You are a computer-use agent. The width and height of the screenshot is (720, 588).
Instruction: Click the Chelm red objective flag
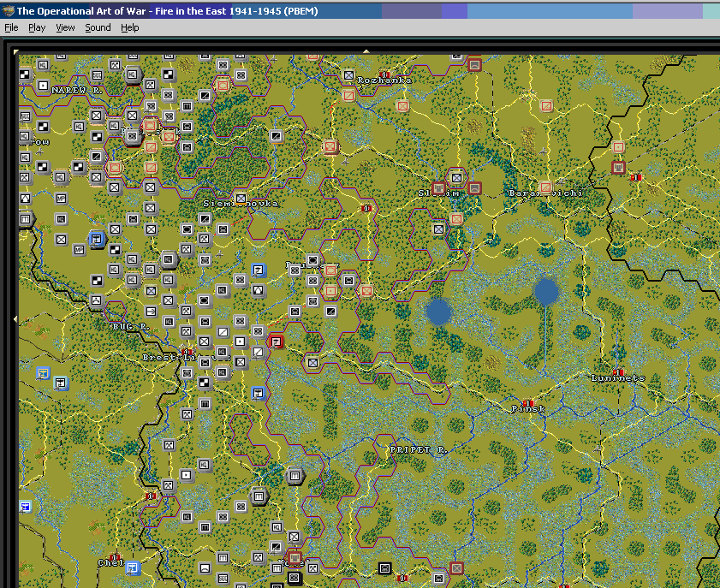pyautogui.click(x=115, y=557)
